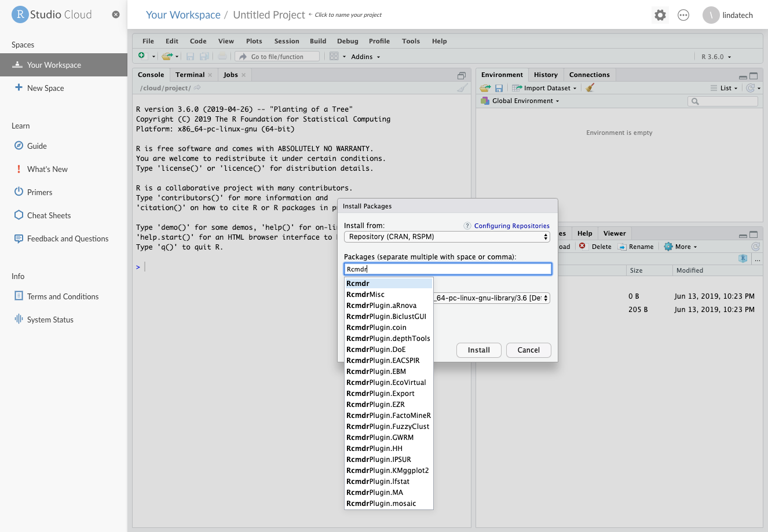Screen dimensions: 768x532
Task: Clear the console using the broom icon
Action: [462, 87]
